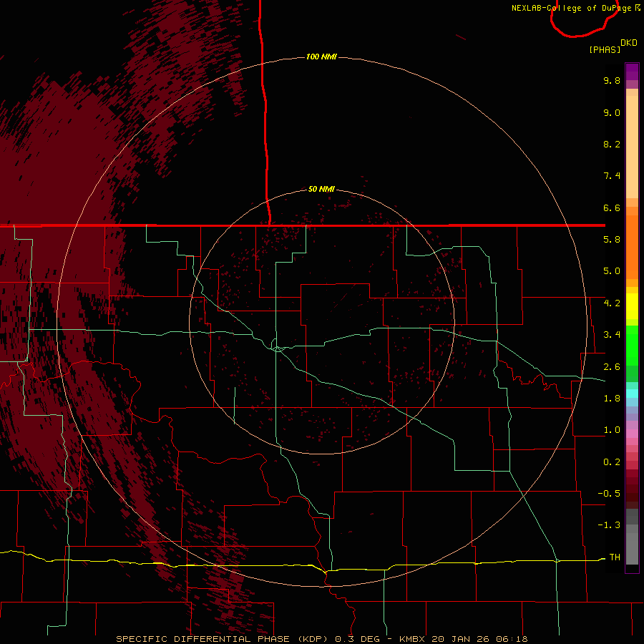Click the 2.6 value on the color scale
Screen dimensions: 644x644
[612, 366]
